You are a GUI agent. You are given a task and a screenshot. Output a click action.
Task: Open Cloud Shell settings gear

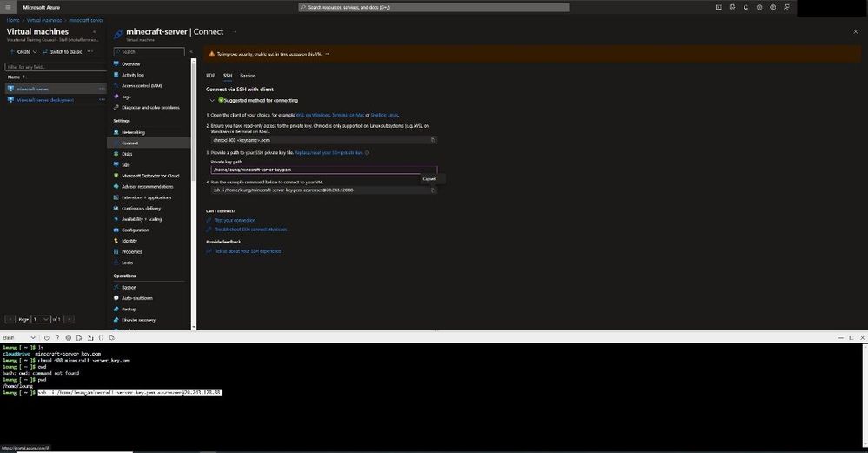point(68,338)
